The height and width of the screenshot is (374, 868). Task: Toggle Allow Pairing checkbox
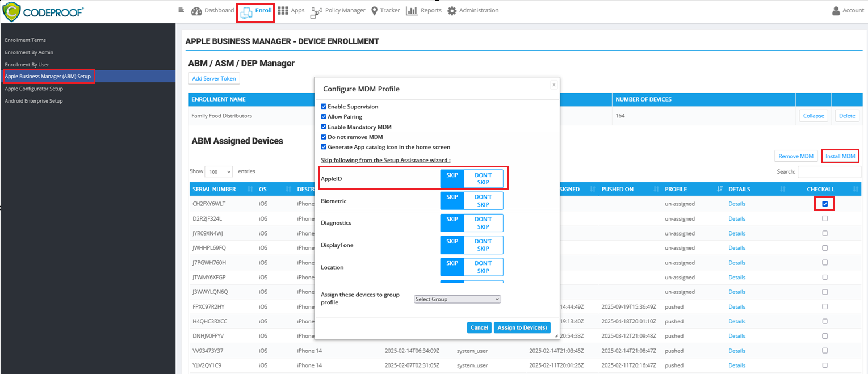(x=324, y=116)
